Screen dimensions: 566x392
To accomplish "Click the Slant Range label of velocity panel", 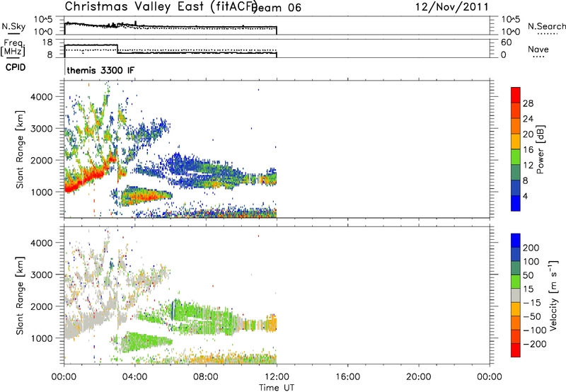I will pyautogui.click(x=20, y=296).
